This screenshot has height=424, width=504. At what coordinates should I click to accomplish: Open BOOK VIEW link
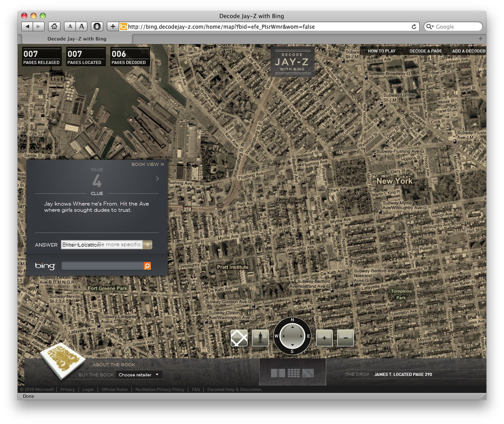[147, 164]
